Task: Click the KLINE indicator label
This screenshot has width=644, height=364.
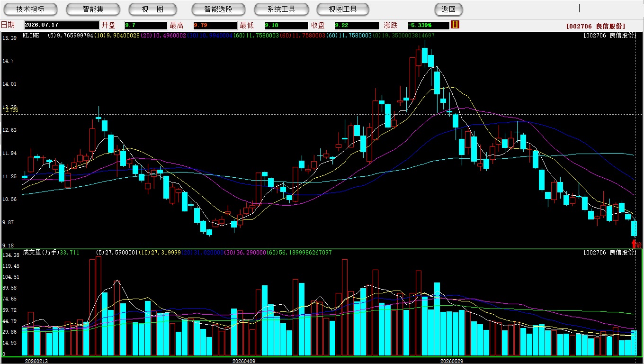Action: (x=31, y=36)
